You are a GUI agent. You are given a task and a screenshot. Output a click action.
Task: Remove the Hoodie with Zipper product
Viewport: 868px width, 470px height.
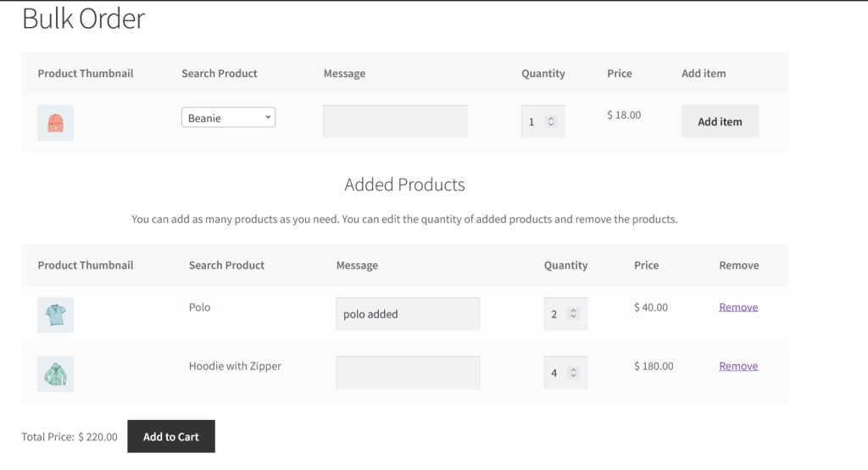click(738, 366)
